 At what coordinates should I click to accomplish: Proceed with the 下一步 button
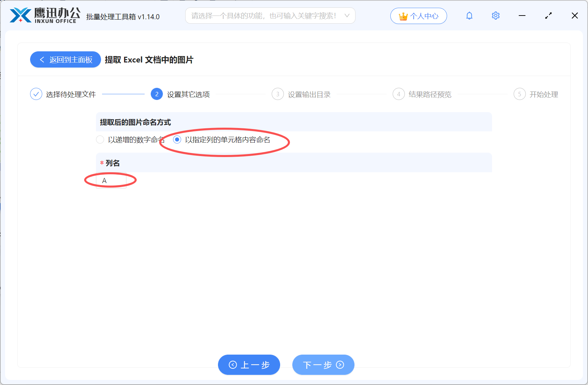point(323,365)
